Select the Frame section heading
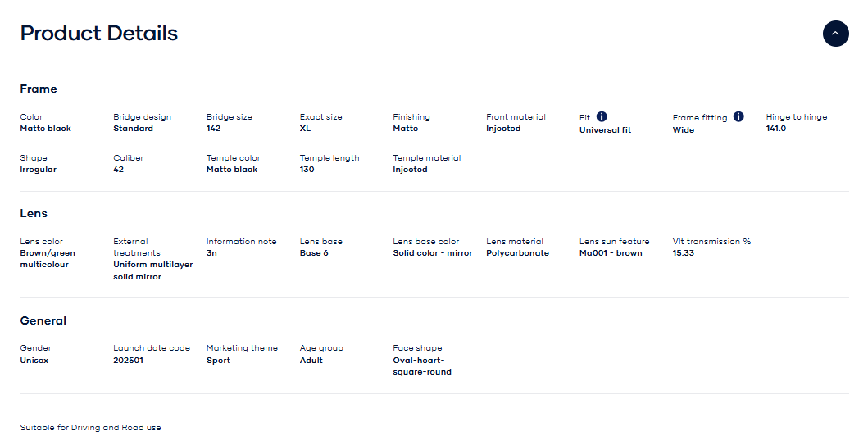868x445 pixels. tap(39, 89)
